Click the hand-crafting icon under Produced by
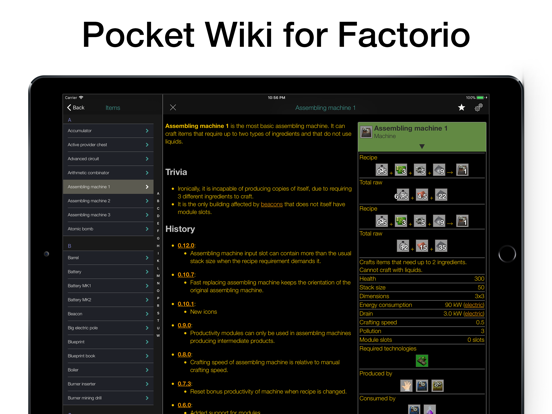Image resolution: width=552 pixels, height=414 pixels. [x=406, y=386]
